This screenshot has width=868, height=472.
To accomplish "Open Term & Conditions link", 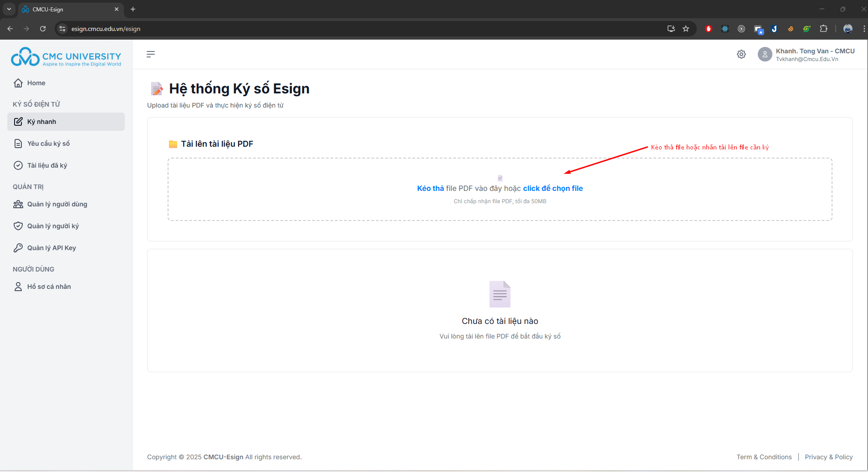I will click(764, 457).
